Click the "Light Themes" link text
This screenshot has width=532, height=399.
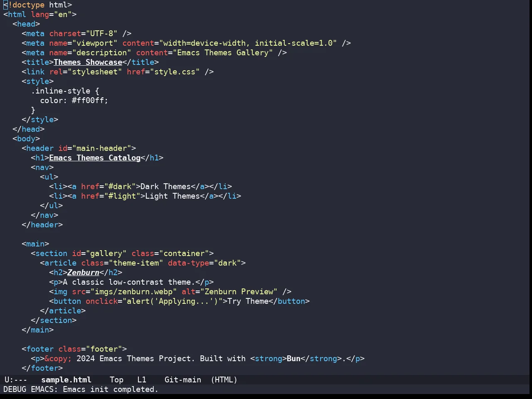[x=172, y=196]
